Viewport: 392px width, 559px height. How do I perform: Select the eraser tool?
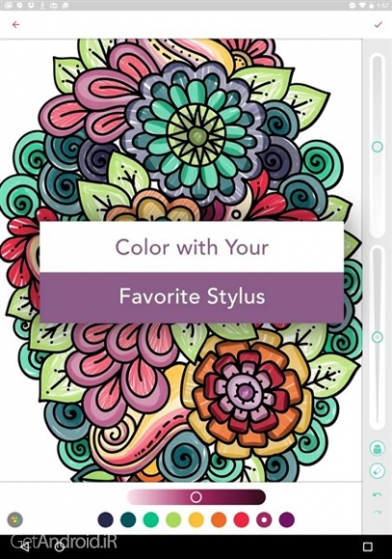(x=378, y=470)
